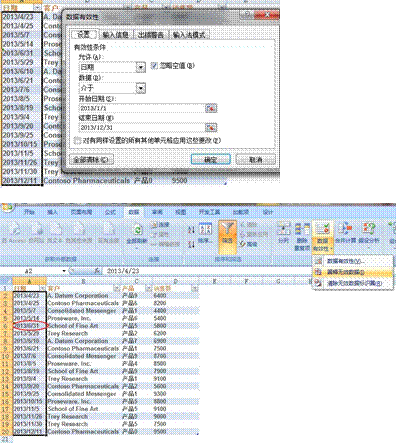The image size is (396, 443).
Task: Choose 数据有效性(V)... from dropdown menu
Action: click(353, 261)
